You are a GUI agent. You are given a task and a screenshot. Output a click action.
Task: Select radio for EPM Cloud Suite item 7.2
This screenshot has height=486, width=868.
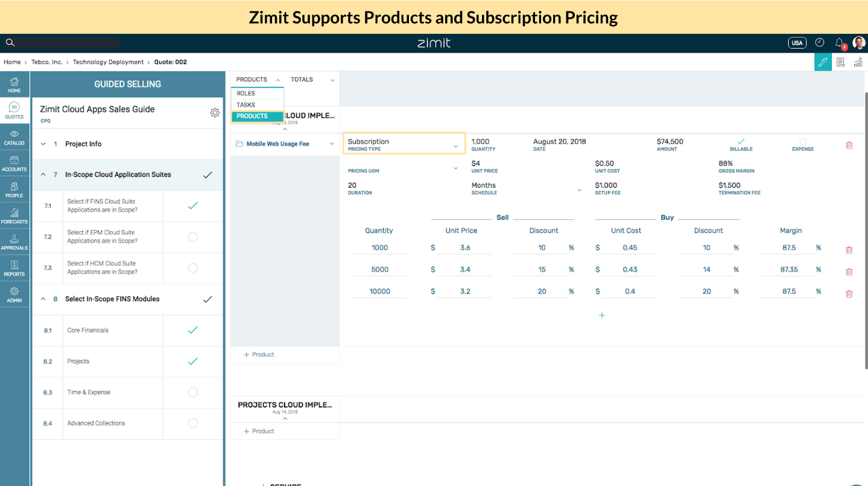[192, 237]
